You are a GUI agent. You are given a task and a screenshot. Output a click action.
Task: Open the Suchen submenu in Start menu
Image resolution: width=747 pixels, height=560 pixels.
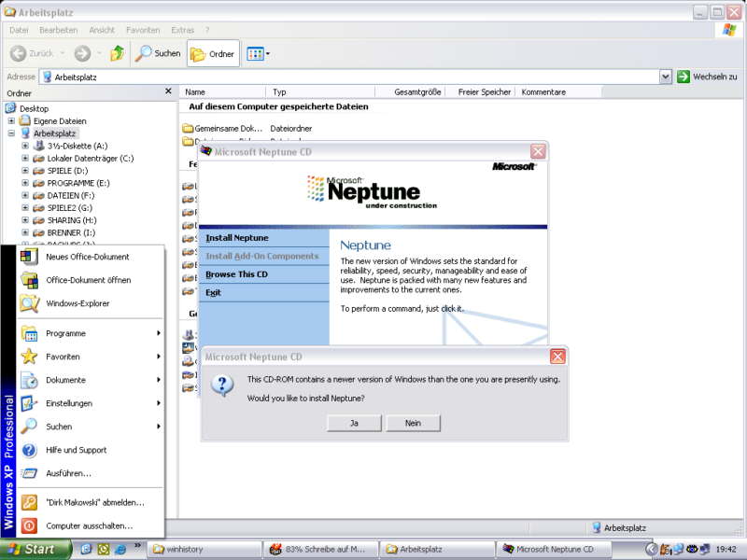click(x=91, y=427)
